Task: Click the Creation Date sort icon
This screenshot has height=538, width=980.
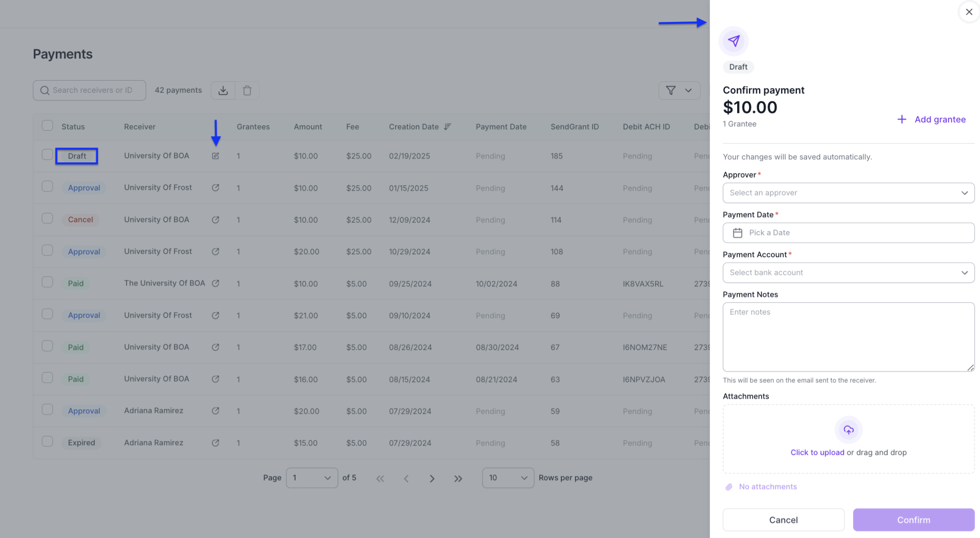Action: pyautogui.click(x=448, y=126)
